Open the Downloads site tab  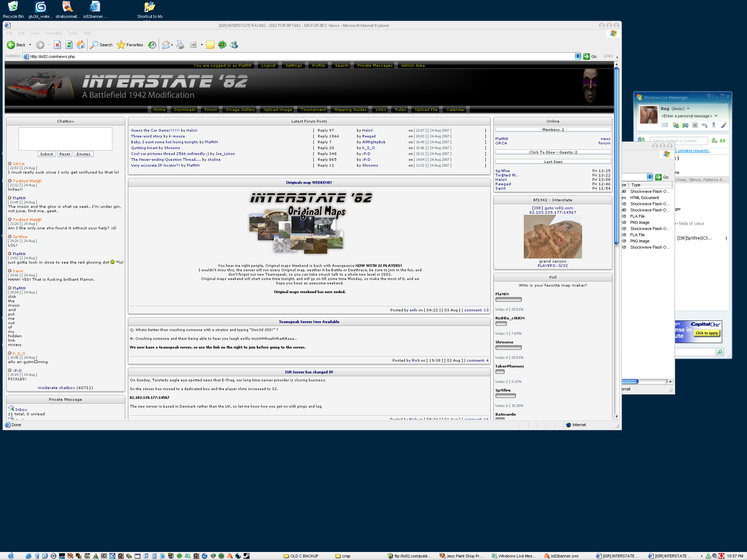point(185,109)
